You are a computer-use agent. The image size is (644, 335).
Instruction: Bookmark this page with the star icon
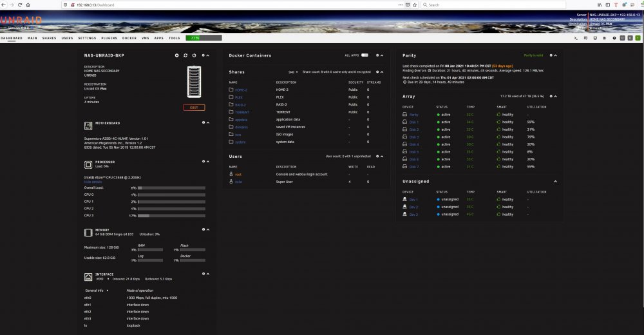[415, 5]
